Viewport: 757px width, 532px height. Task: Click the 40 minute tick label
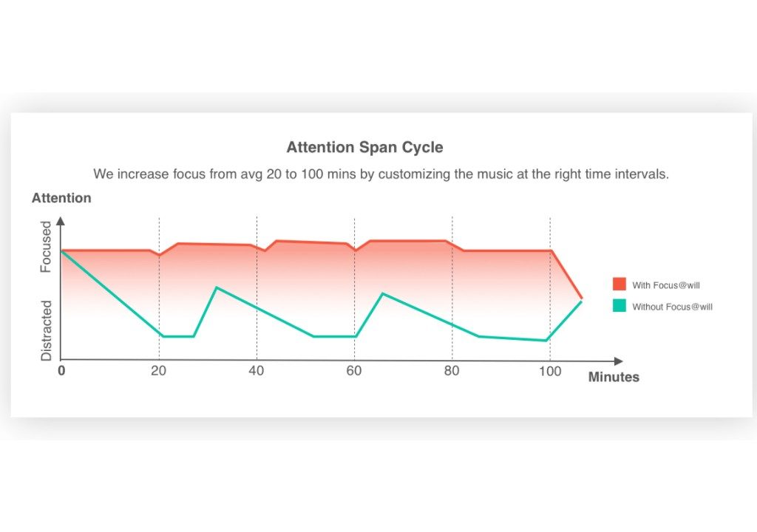click(x=257, y=371)
